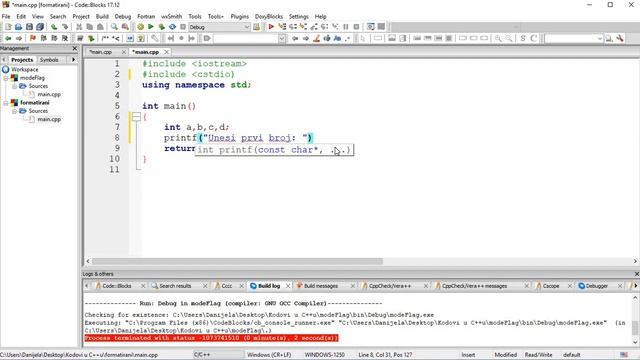
Task: Click the green Run arrow icon
Action: pos(151,27)
